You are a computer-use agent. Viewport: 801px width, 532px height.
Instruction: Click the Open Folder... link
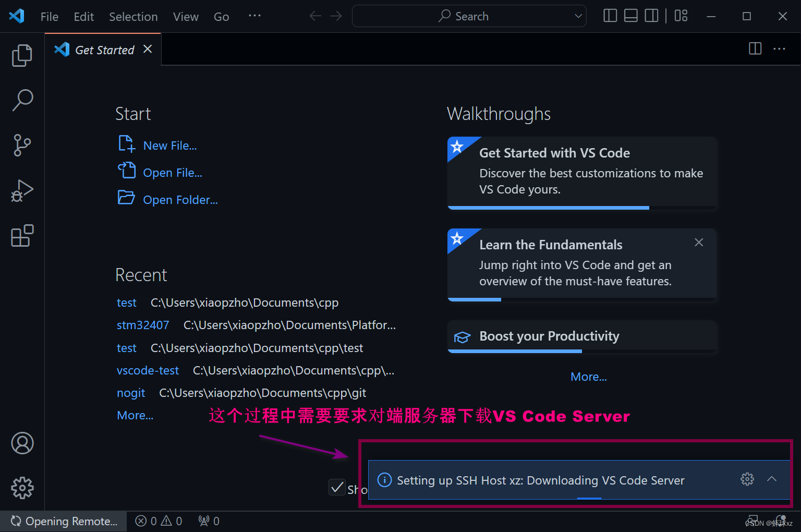click(180, 200)
